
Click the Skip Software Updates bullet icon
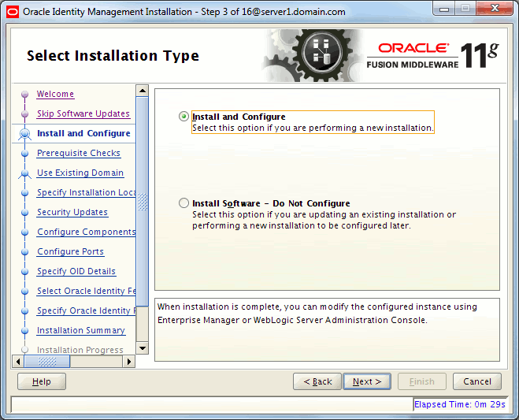click(x=25, y=113)
